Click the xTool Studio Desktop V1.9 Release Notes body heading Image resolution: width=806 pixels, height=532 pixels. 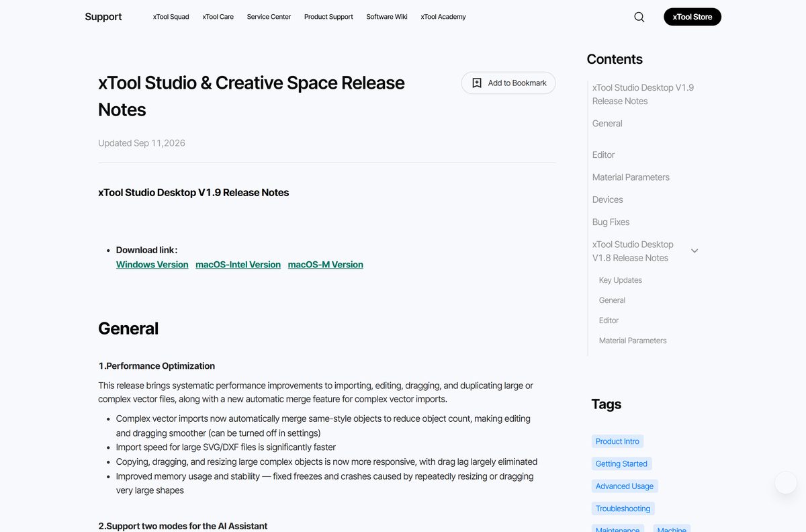[x=193, y=193]
